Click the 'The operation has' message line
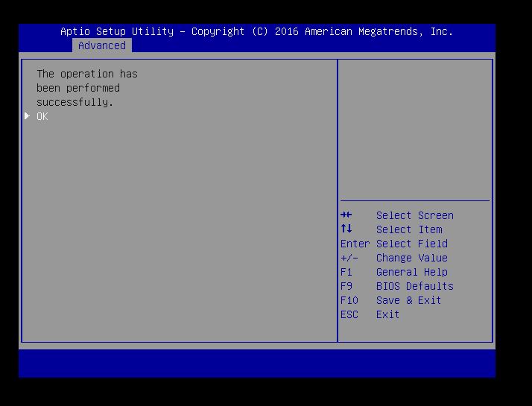The image size is (532, 406). click(x=87, y=74)
